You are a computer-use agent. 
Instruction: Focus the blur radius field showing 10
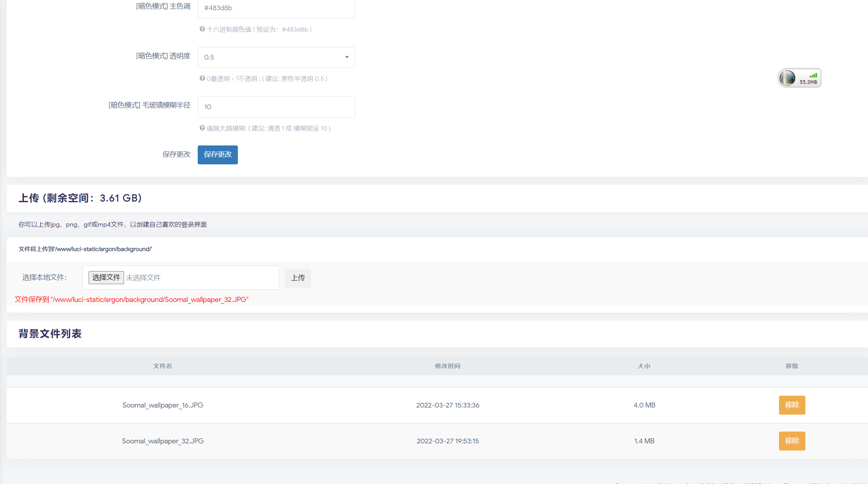[x=276, y=107]
